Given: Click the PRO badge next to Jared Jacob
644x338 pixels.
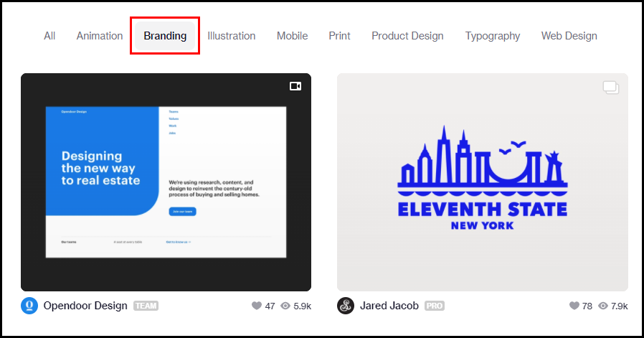Looking at the screenshot, I should point(435,306).
